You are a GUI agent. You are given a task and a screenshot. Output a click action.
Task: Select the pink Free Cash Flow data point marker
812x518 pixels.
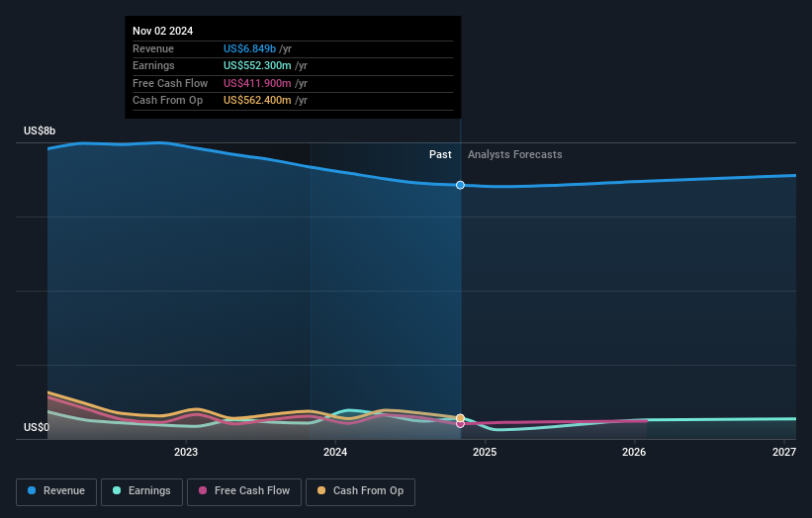[x=460, y=424]
